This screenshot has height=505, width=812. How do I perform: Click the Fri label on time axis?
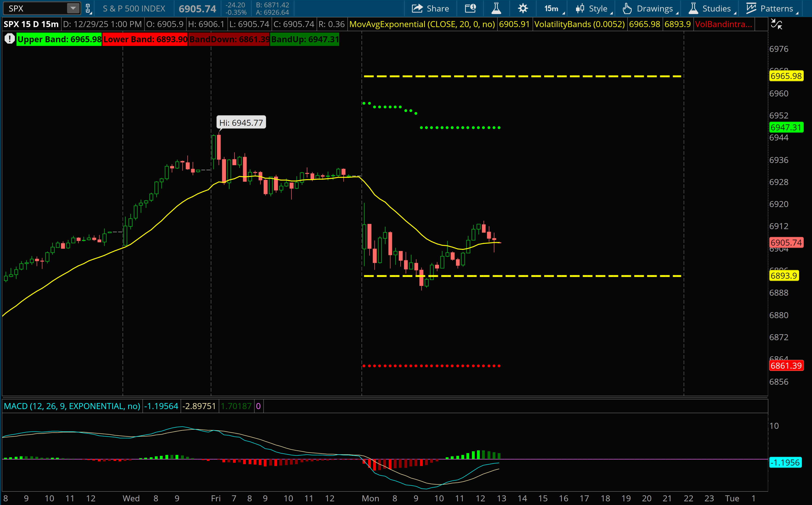216,498
